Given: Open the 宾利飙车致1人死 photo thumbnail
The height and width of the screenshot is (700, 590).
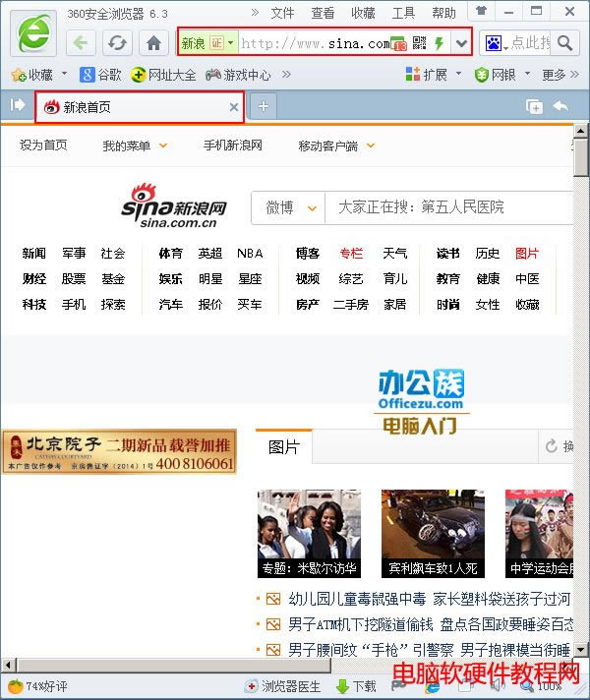Looking at the screenshot, I should (x=433, y=534).
